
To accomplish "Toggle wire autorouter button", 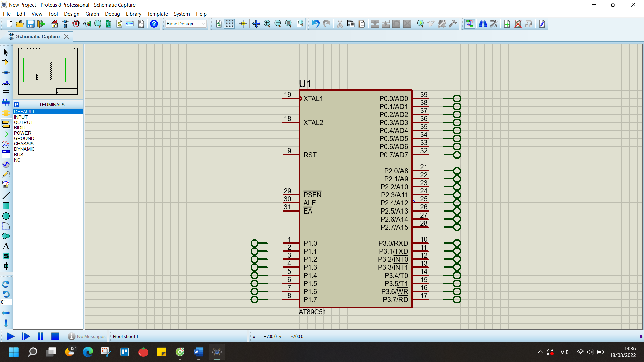I will tap(469, 24).
